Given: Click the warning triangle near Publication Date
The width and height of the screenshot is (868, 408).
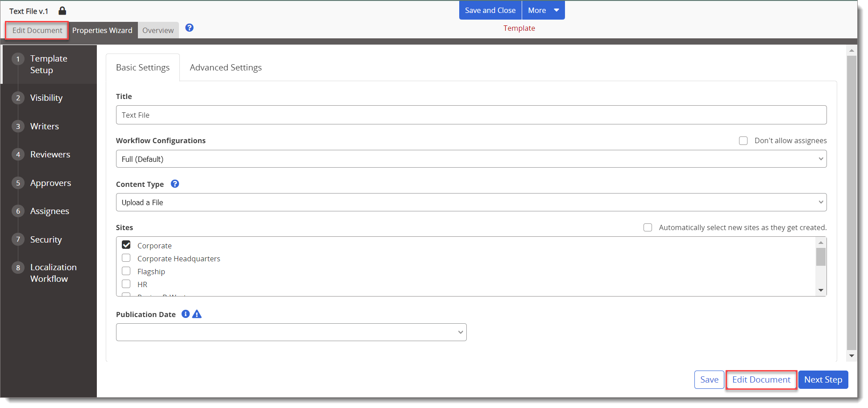Looking at the screenshot, I should coord(197,314).
